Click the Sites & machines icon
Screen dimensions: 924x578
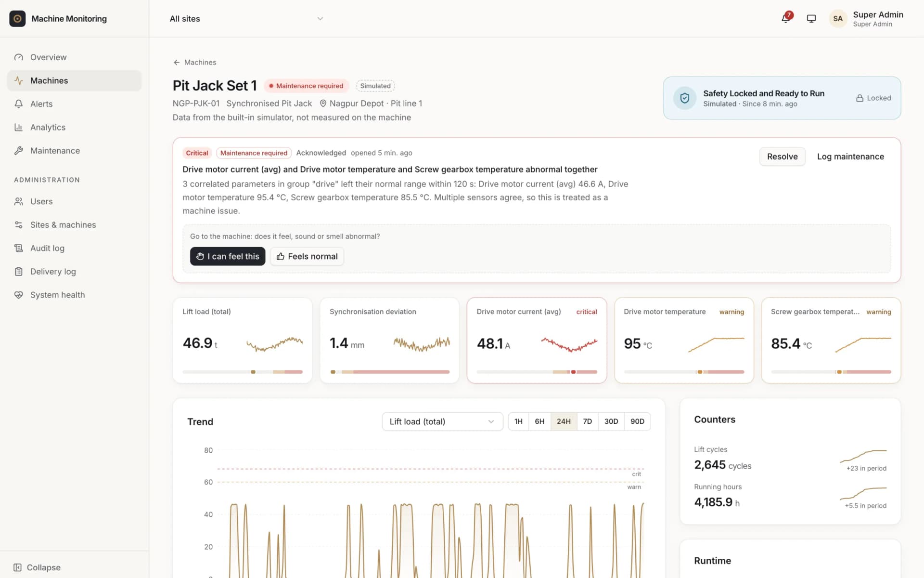click(19, 225)
